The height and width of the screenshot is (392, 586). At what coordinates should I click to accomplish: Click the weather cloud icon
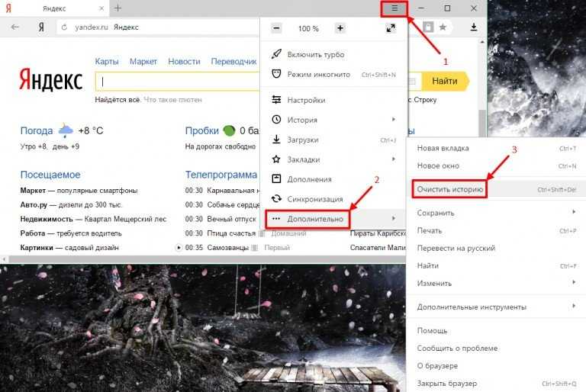66,130
